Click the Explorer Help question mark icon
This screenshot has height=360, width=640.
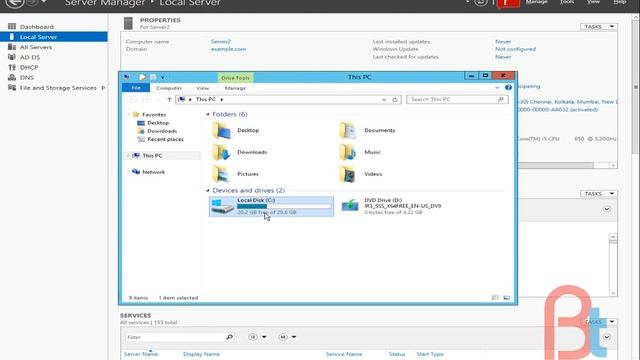click(x=508, y=87)
